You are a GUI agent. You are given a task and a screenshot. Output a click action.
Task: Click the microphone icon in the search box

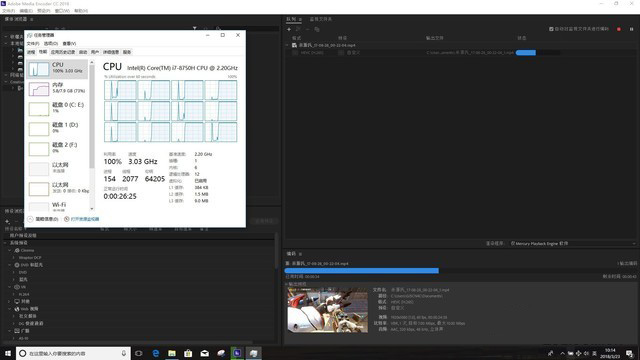[123, 353]
